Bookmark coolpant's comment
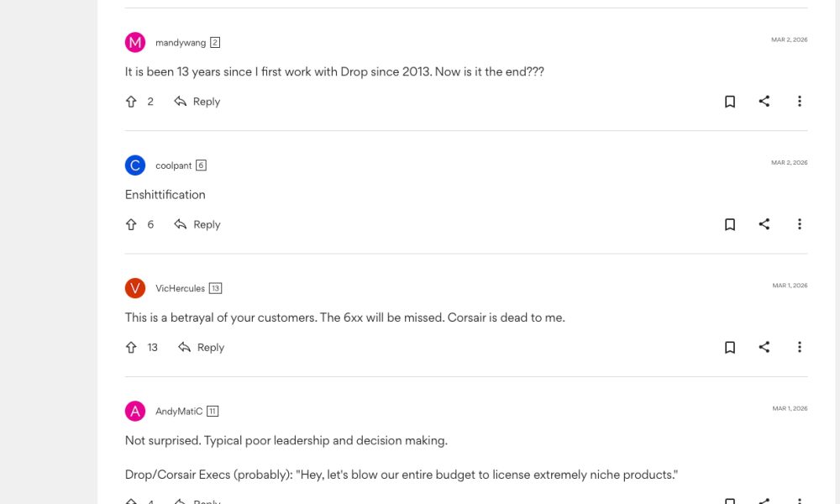This screenshot has height=504, width=840. pos(730,224)
